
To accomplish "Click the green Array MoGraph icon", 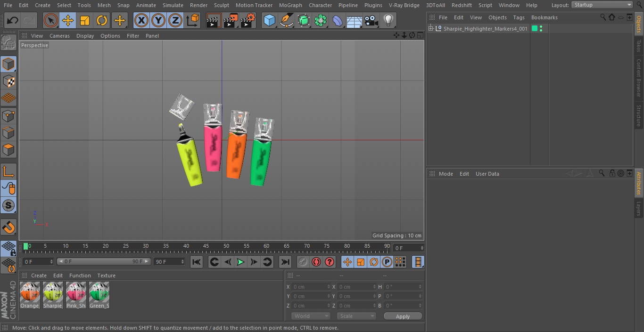I will point(321,21).
